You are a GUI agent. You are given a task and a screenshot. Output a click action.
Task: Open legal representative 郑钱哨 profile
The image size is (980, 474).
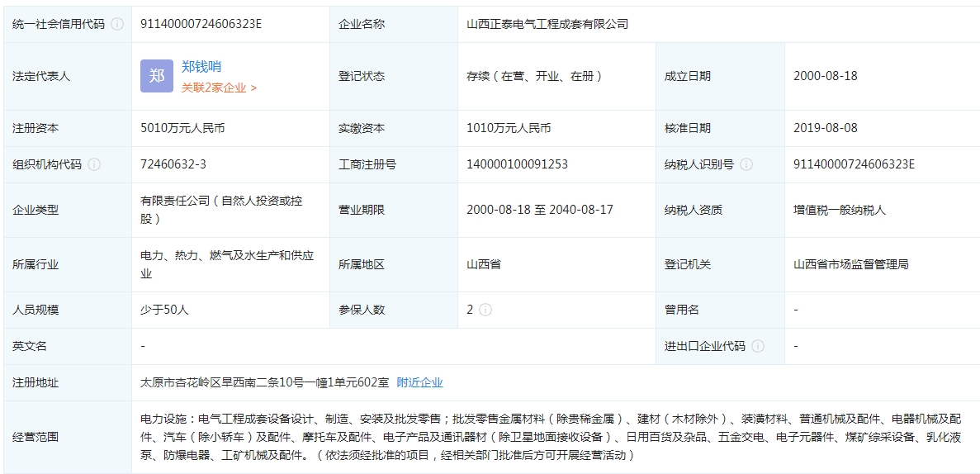pyautogui.click(x=201, y=67)
